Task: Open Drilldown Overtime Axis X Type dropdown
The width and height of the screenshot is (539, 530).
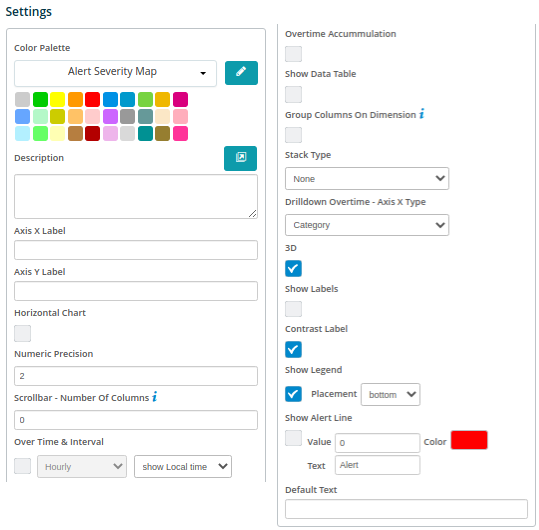Action: click(367, 225)
